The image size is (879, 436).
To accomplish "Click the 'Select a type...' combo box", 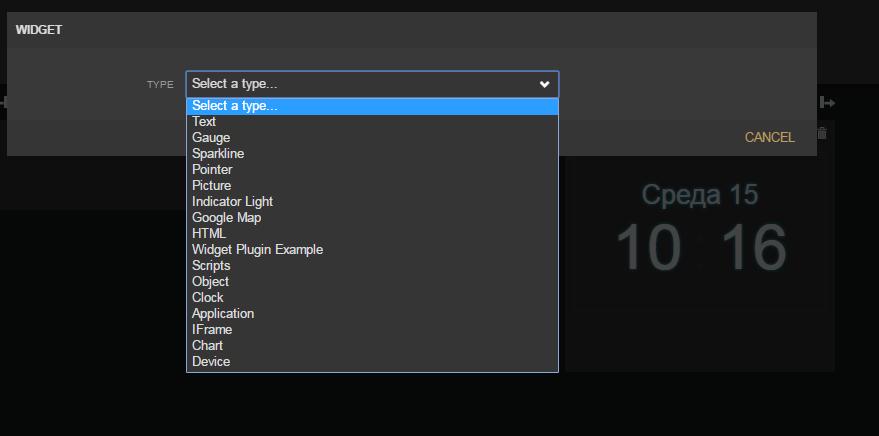I will point(371,84).
